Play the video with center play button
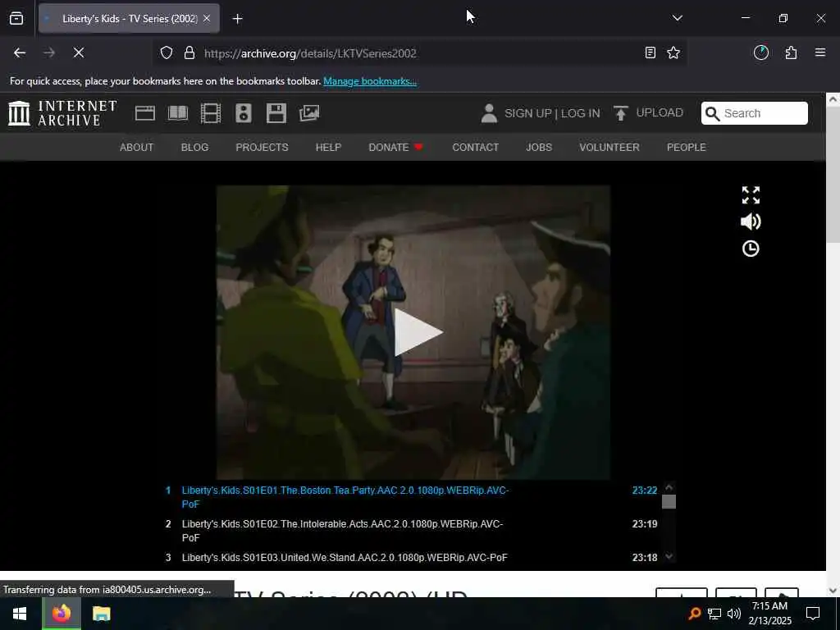Screen dimensions: 840x630 pyautogui.click(x=418, y=332)
